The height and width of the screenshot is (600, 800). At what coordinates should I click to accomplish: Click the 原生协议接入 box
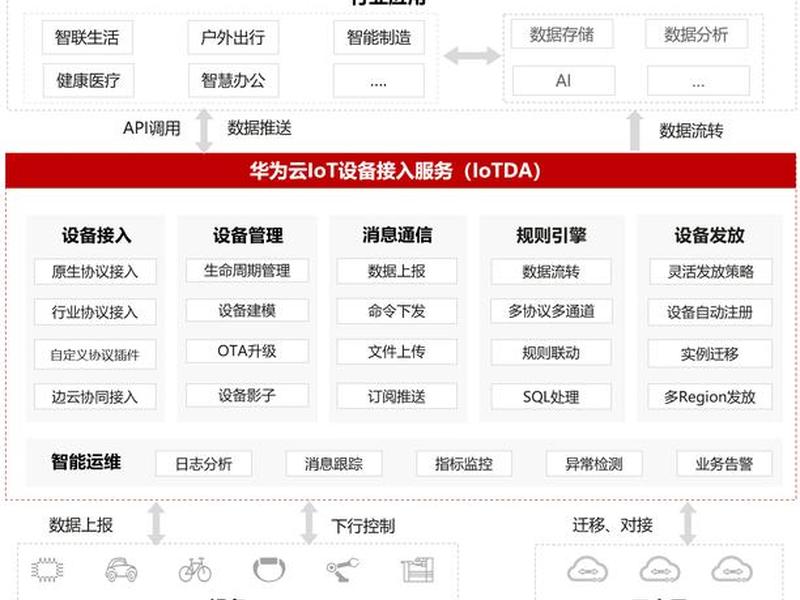(95, 271)
